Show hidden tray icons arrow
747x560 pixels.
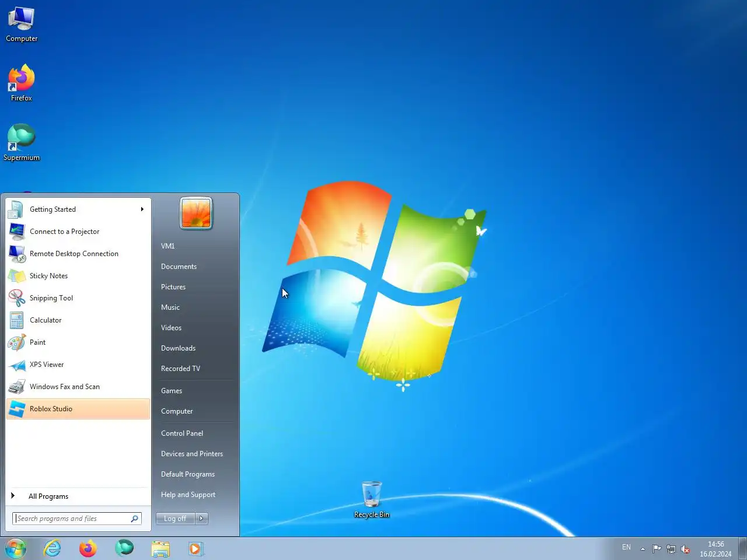coord(643,548)
